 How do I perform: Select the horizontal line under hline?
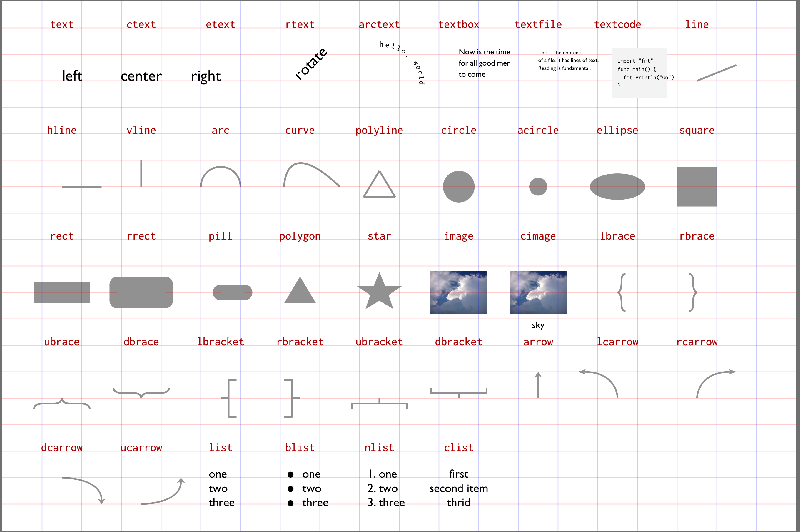pyautogui.click(x=81, y=187)
